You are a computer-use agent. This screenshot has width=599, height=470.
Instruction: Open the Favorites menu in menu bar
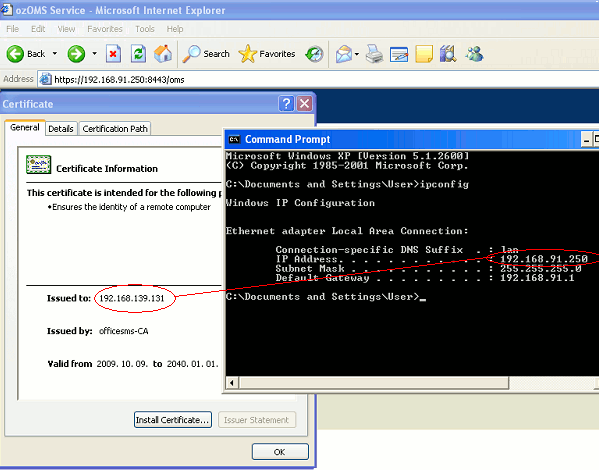click(105, 29)
